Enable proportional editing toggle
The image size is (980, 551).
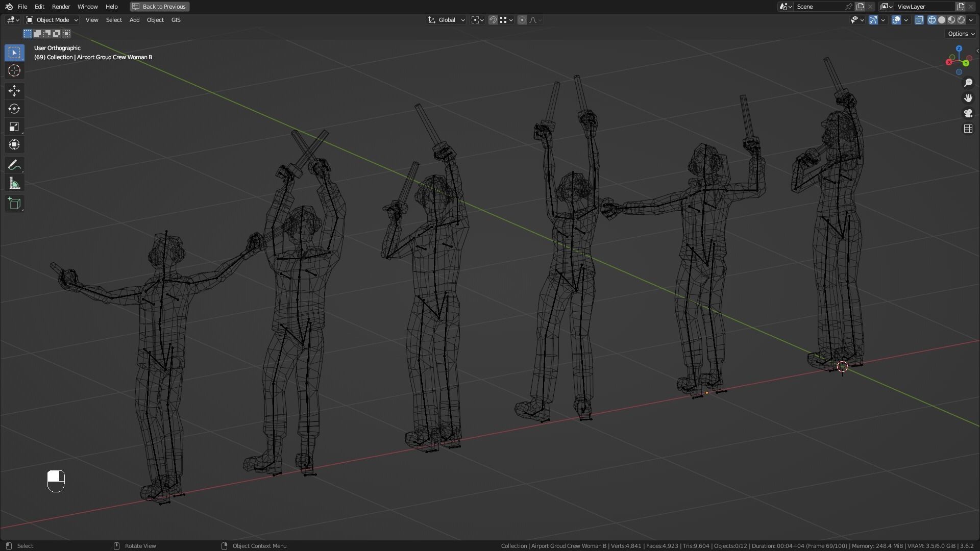pos(522,20)
